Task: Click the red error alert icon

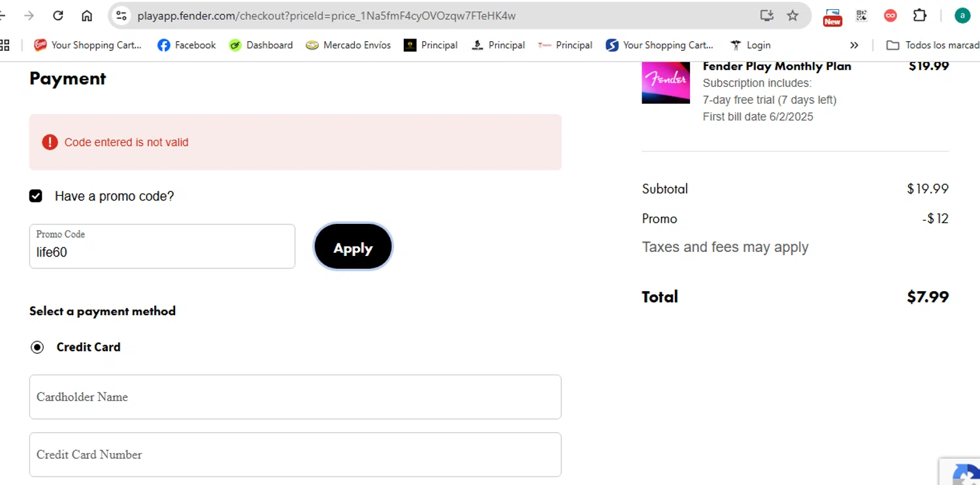Action: pyautogui.click(x=50, y=142)
